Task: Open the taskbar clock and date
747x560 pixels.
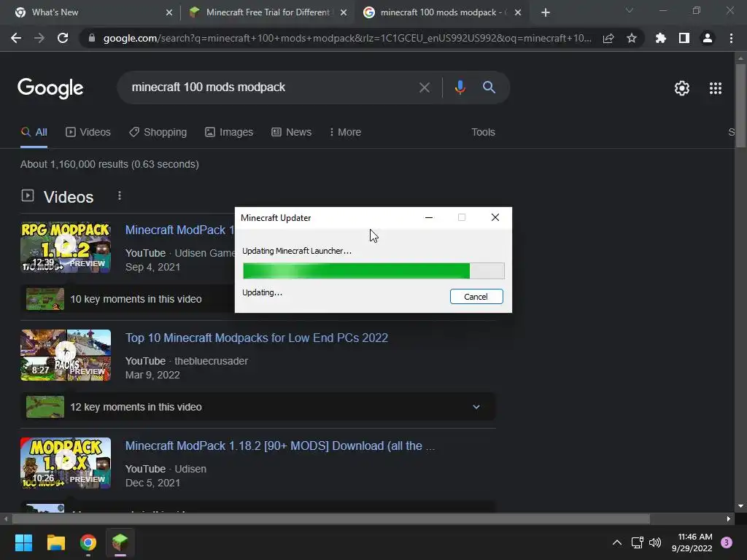Action: pos(692,542)
